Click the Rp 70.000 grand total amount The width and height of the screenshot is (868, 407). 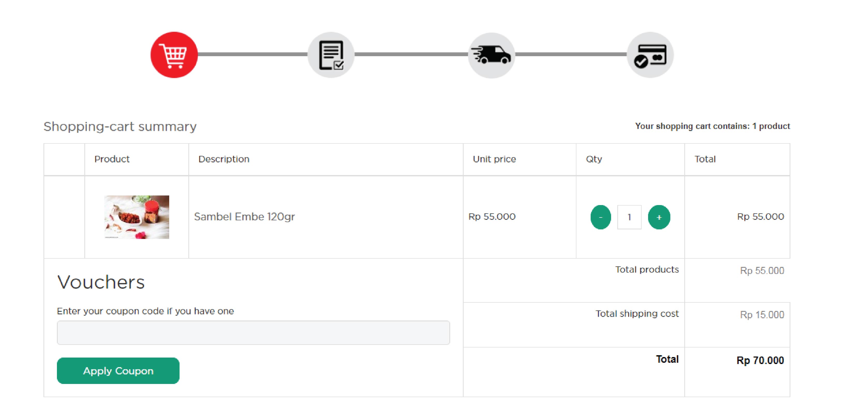760,360
